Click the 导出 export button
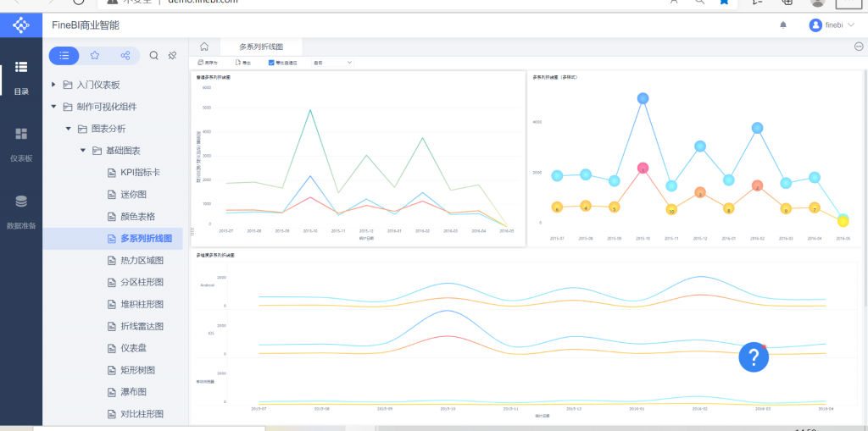Image resolution: width=868 pixels, height=431 pixels. (243, 63)
